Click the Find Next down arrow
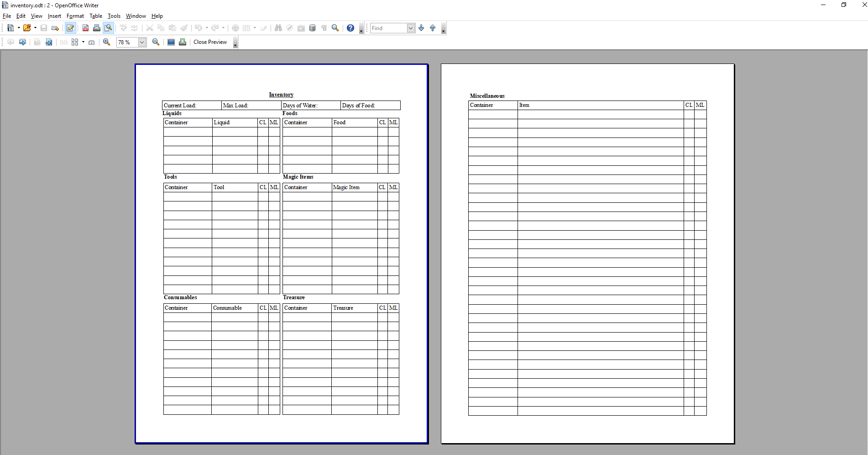 coord(421,28)
